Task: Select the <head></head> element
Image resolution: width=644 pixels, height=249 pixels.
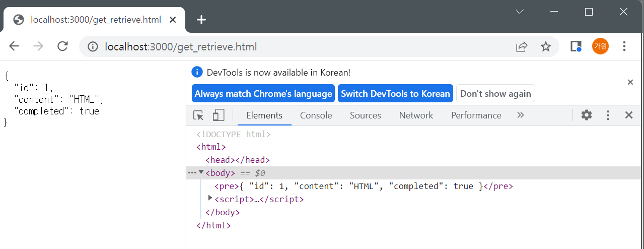Action: coord(238,160)
